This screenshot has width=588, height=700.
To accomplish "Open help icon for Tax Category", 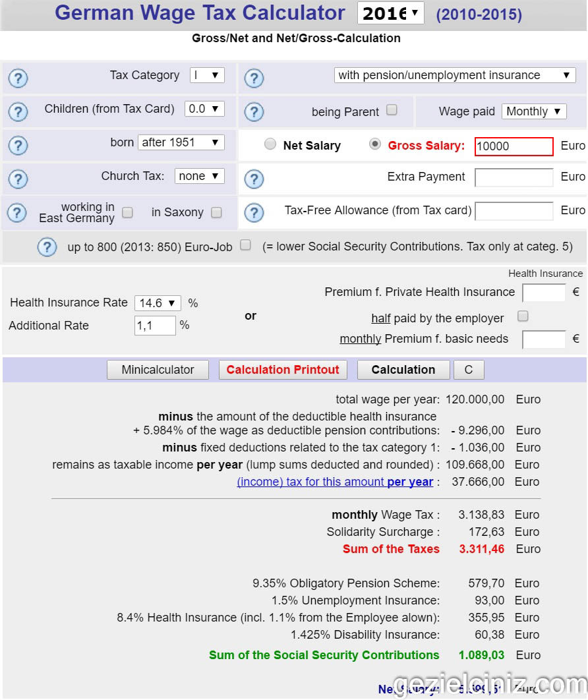I will pos(18,78).
